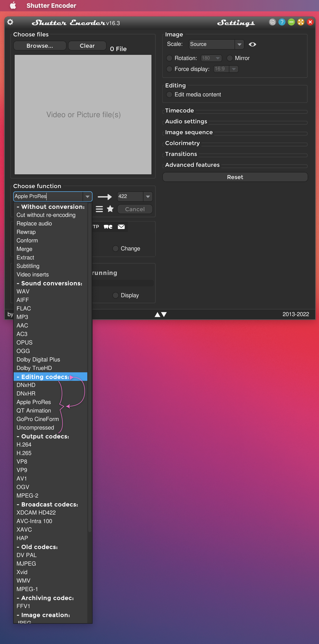Screen dimensions: 319x644
Task: Expand the Colorimetry section
Action: 182,143
